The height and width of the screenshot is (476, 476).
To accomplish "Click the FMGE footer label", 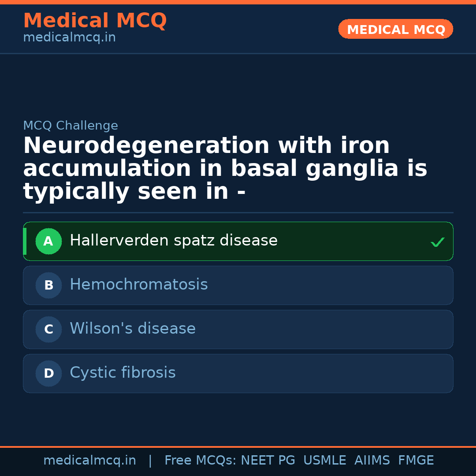I will [416, 461].
